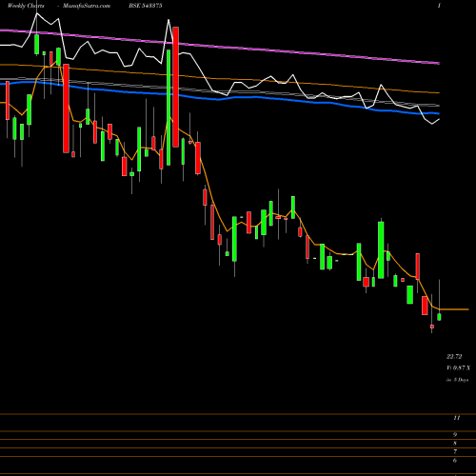Click the "Weekly Charts" title text
The width and height of the screenshot is (476, 476).
(x=26, y=6)
